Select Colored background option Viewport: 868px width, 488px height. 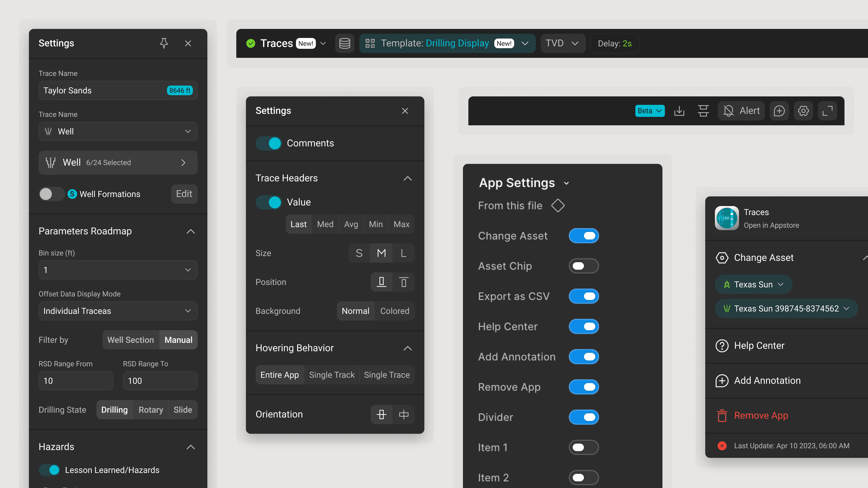[x=395, y=311]
